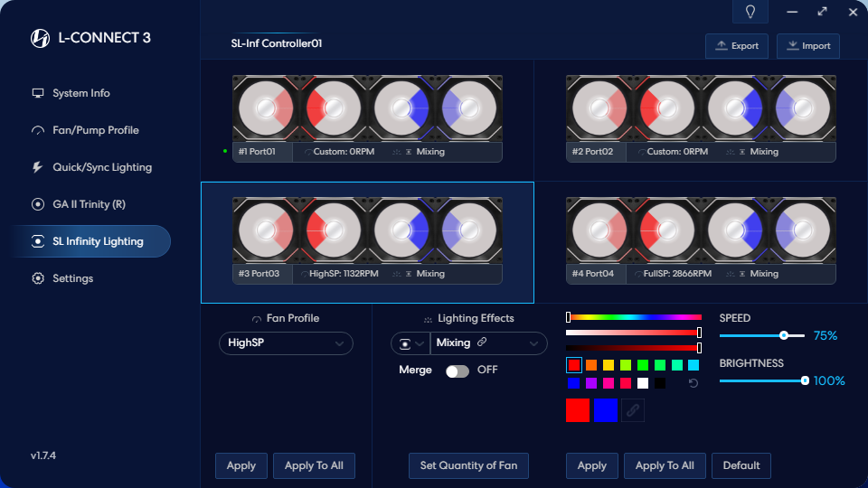Viewport: 868px width, 488px height.
Task: Click the darkness value slider bar
Action: [634, 347]
